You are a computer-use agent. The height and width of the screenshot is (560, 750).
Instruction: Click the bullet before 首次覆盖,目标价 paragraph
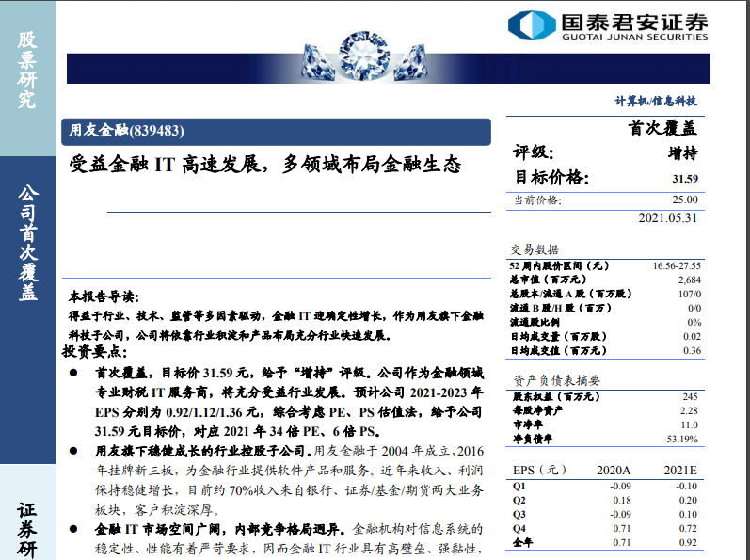(73, 374)
